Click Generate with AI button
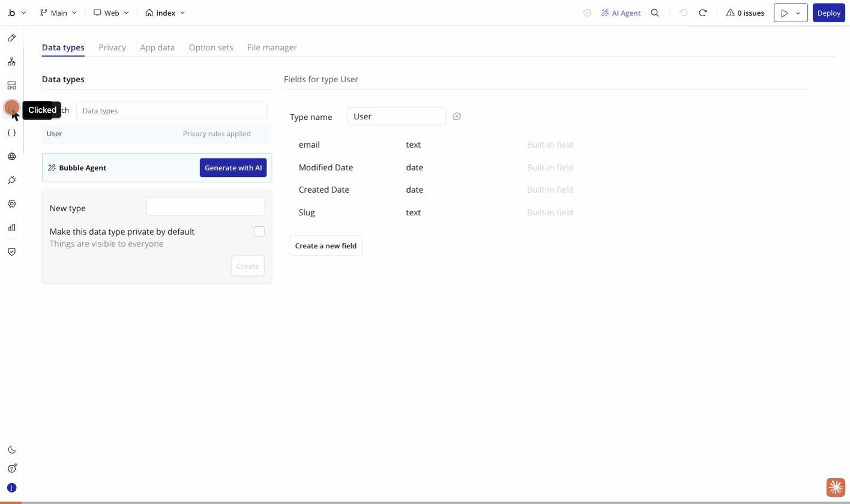The height and width of the screenshot is (504, 850). coord(233,168)
